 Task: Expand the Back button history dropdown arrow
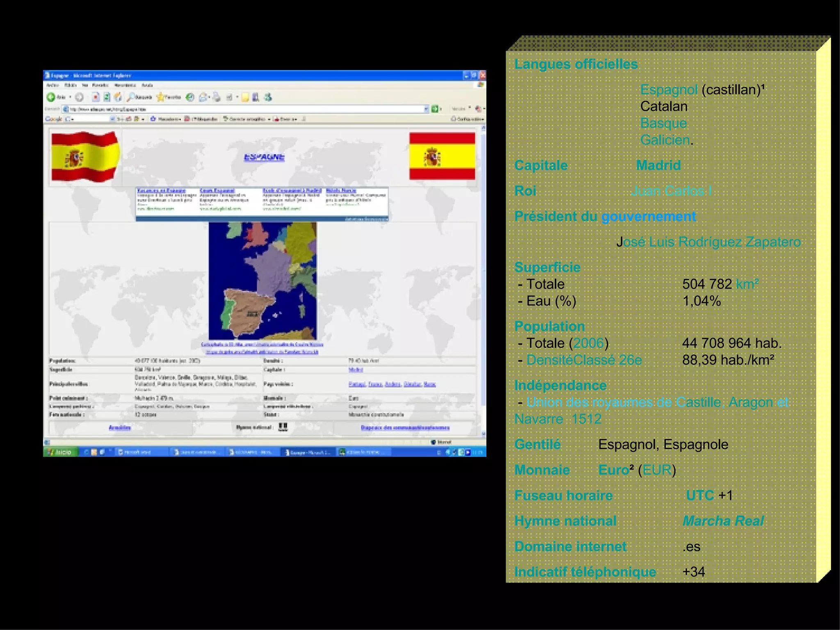click(70, 98)
